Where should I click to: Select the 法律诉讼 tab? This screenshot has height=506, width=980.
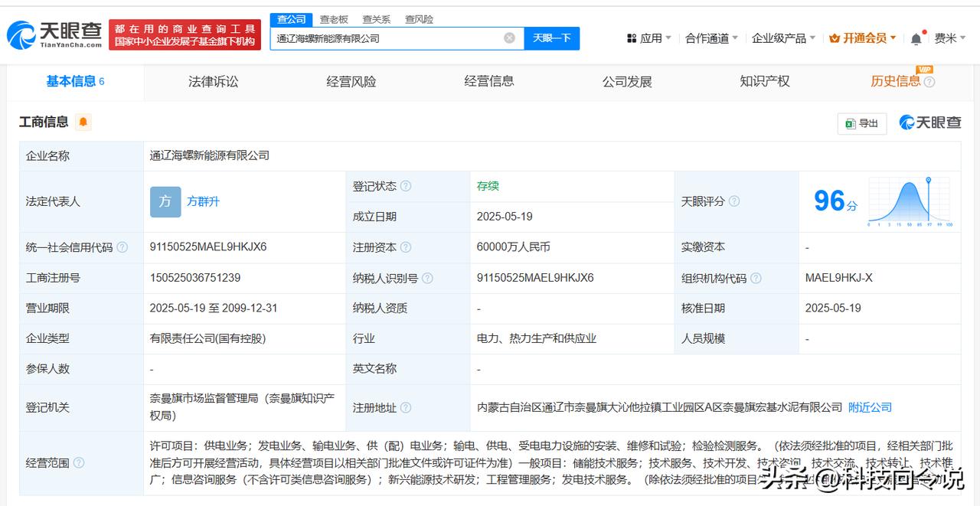pyautogui.click(x=214, y=81)
